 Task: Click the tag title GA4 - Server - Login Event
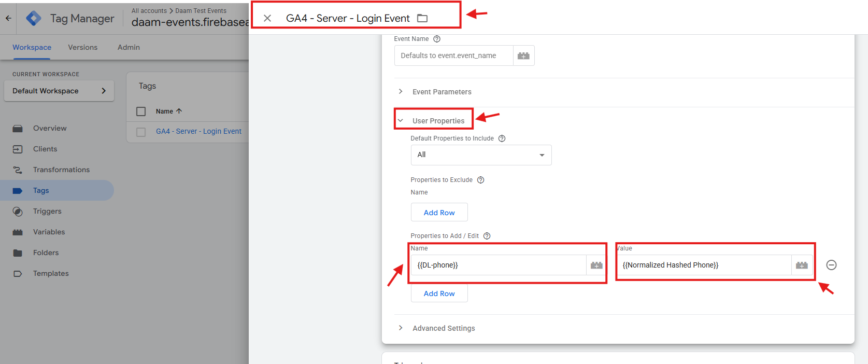348,18
